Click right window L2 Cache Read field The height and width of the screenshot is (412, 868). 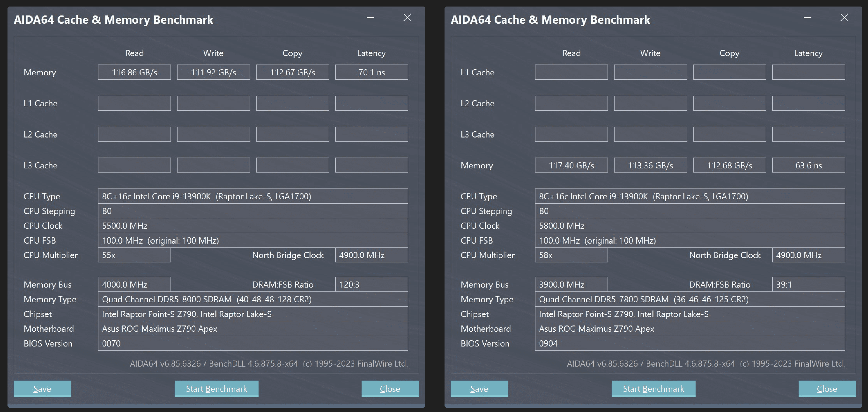[x=571, y=103]
